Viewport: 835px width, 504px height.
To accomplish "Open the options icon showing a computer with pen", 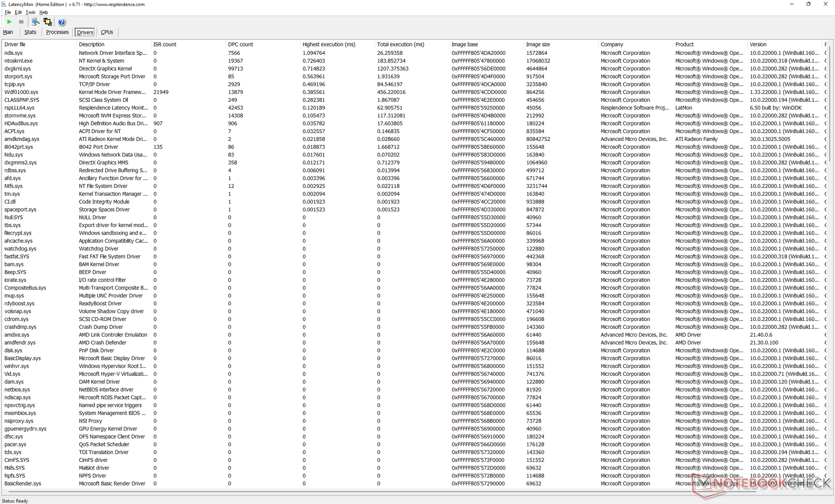I will [x=35, y=22].
